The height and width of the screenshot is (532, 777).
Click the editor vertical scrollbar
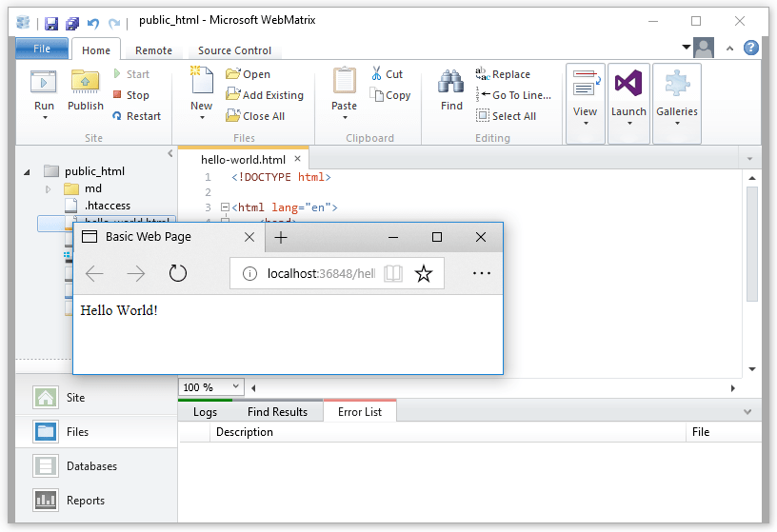(751, 244)
